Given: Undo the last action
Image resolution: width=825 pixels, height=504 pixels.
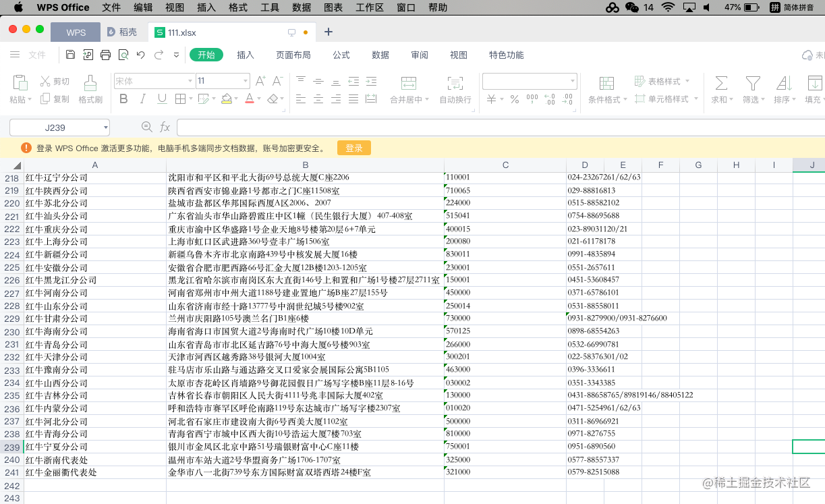Looking at the screenshot, I should 140,55.
